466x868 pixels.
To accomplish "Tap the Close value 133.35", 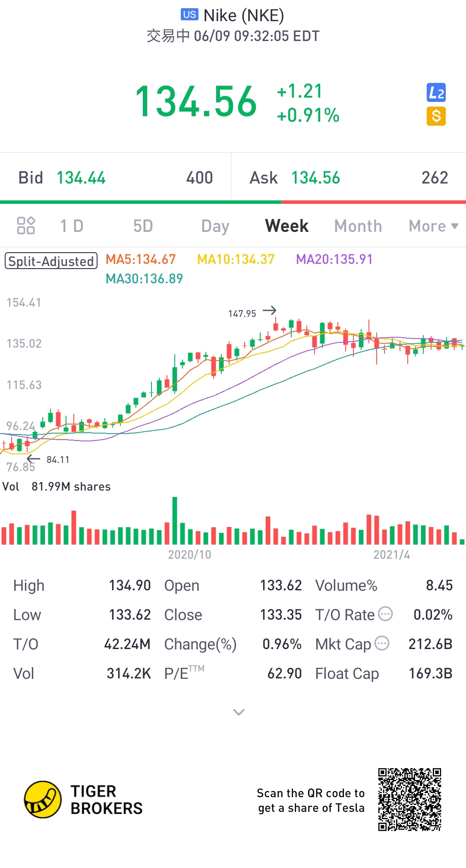I will tap(281, 615).
